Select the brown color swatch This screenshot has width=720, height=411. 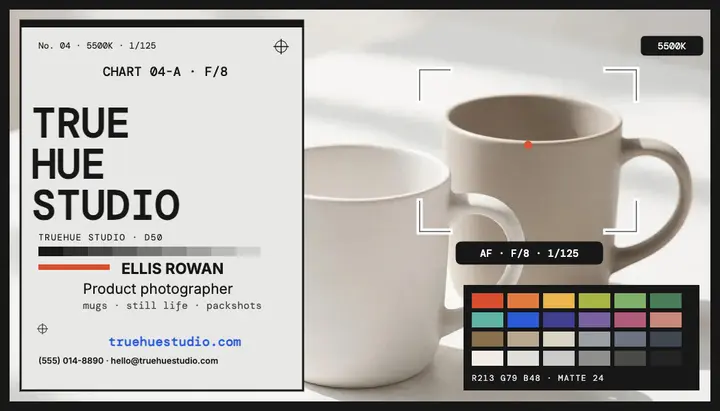487,339
